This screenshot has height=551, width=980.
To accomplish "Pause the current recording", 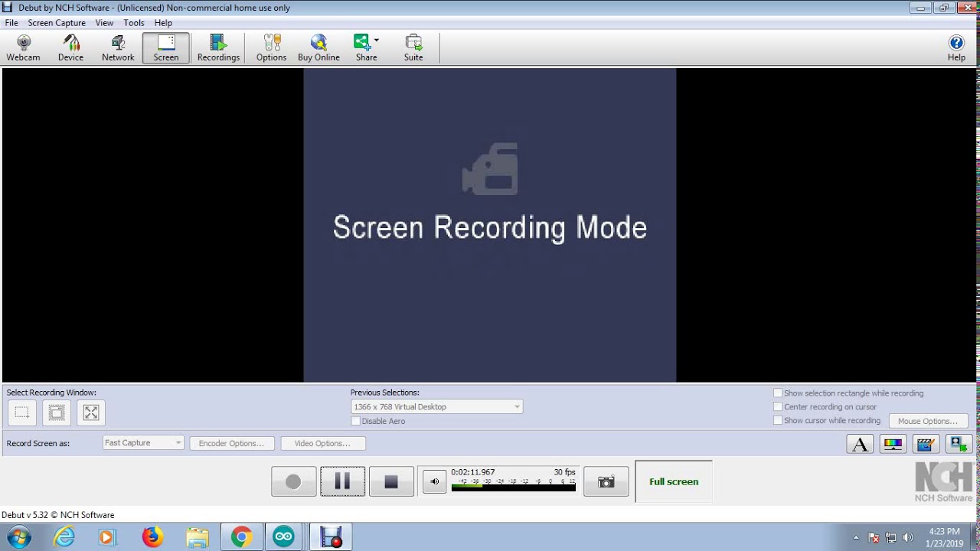I will (x=342, y=481).
